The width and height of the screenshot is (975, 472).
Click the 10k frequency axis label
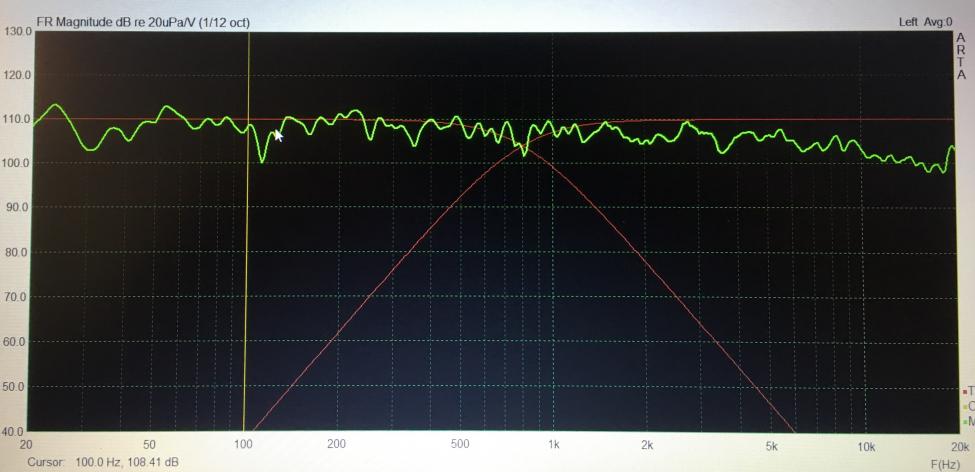point(866,447)
